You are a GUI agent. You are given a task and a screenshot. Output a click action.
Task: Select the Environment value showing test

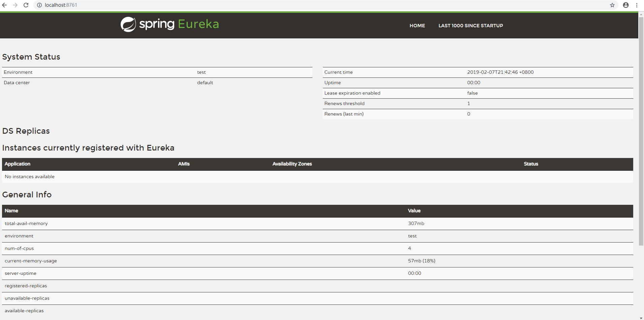pyautogui.click(x=201, y=72)
